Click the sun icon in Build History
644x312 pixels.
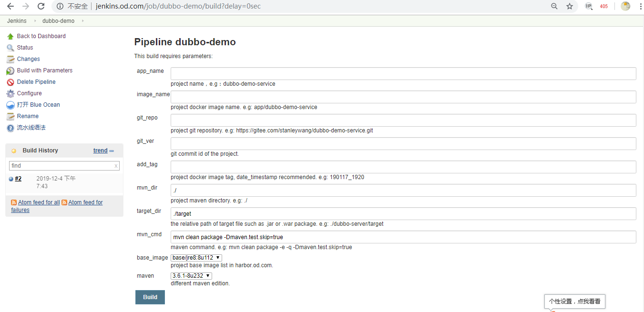click(x=14, y=151)
